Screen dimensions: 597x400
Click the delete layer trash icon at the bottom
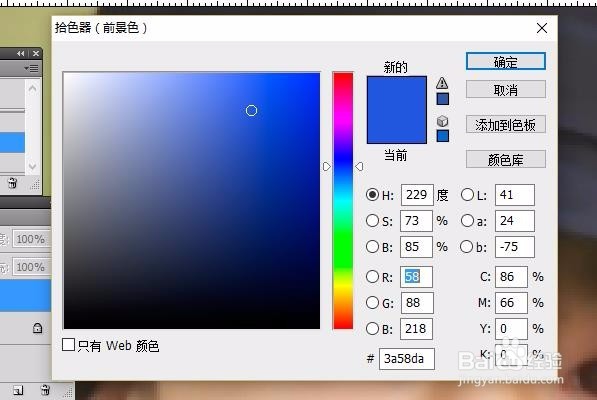[45, 390]
